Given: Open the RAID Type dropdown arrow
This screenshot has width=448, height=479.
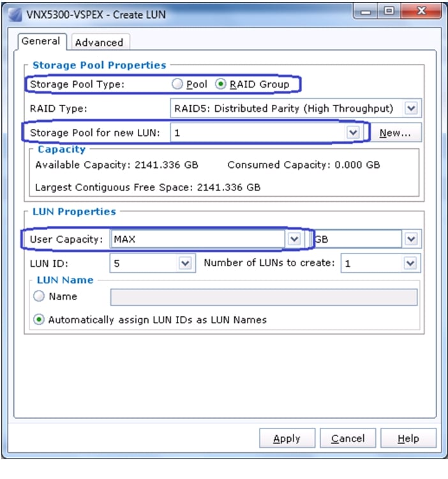Looking at the screenshot, I should (x=411, y=108).
